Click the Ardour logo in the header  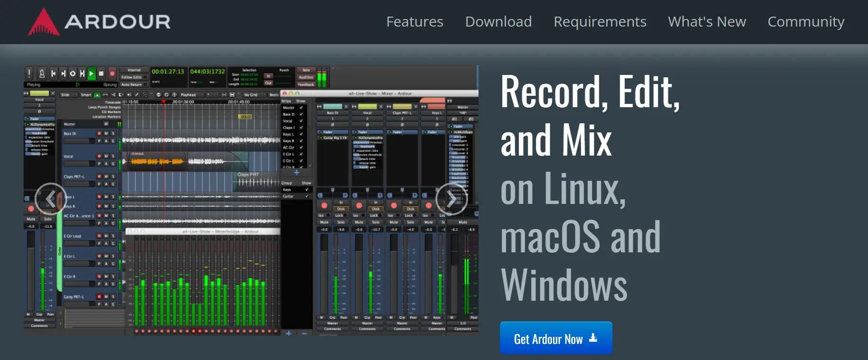pyautogui.click(x=99, y=22)
